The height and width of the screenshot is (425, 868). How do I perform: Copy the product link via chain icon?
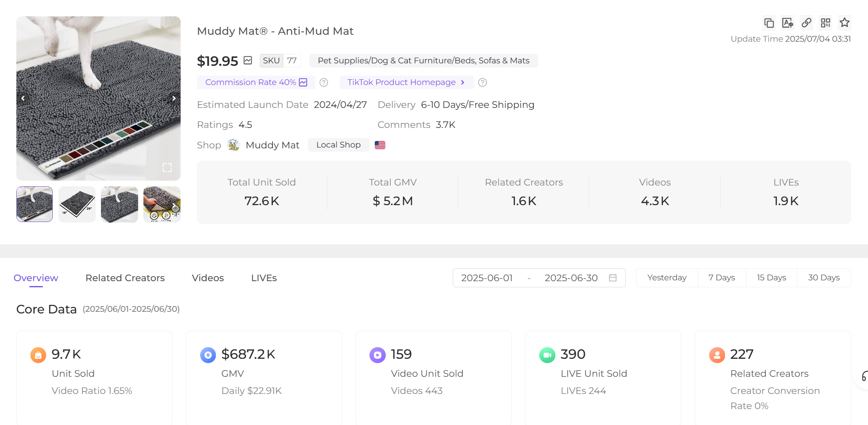806,23
